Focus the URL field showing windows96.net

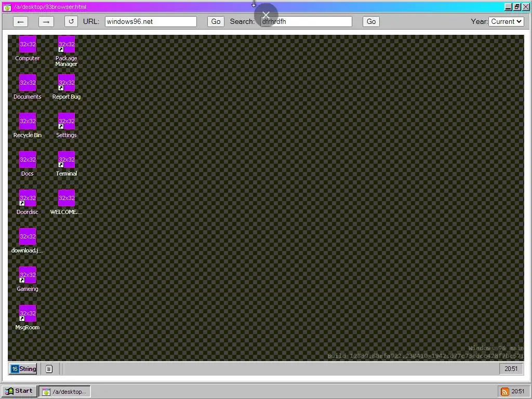coord(151,22)
